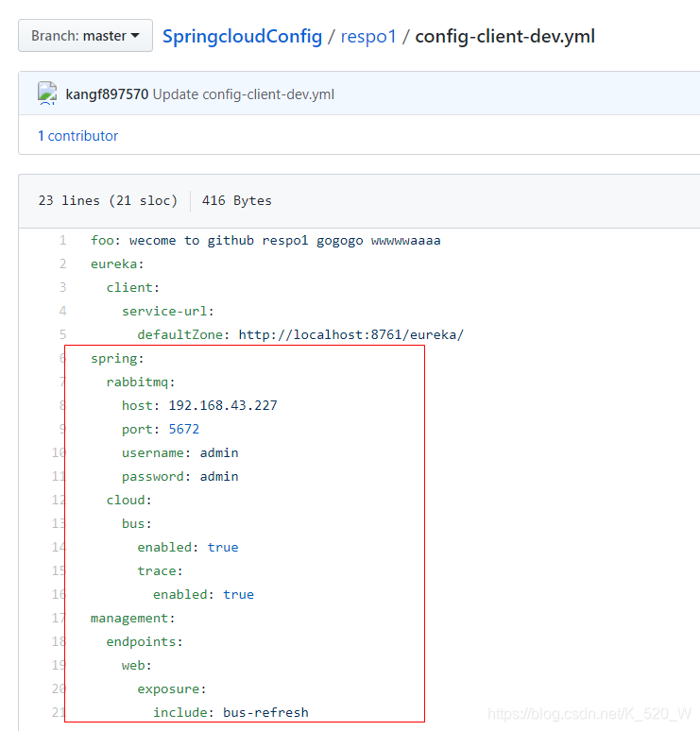
Task: Click 'enabled: true' under trace
Action: point(203,594)
